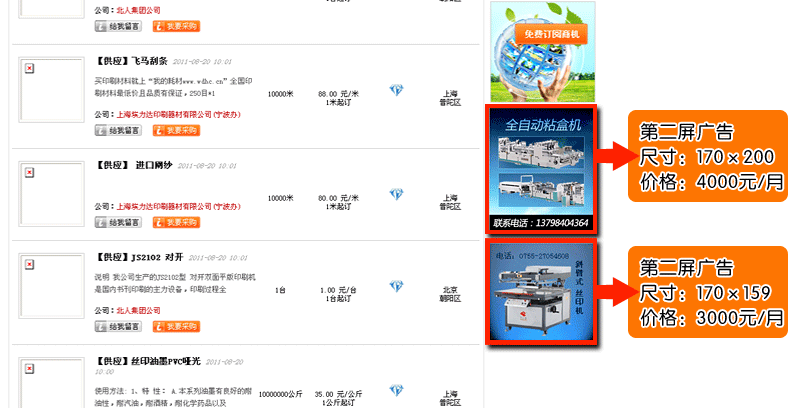Open the broken product image for JS2102 对开

(x=52, y=286)
